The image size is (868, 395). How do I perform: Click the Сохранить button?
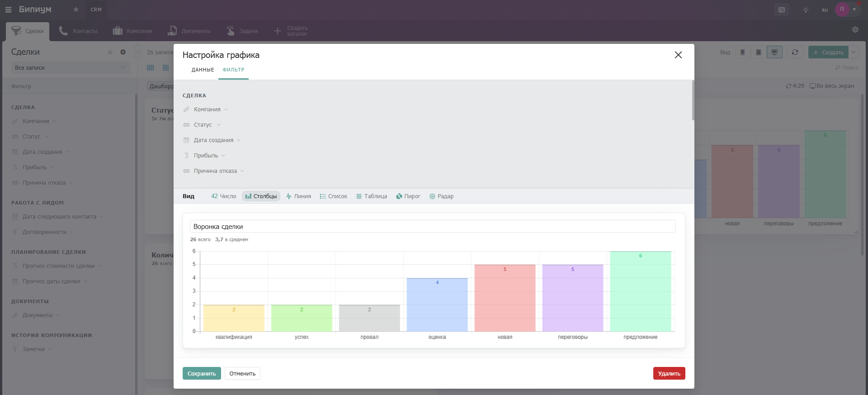pos(202,373)
